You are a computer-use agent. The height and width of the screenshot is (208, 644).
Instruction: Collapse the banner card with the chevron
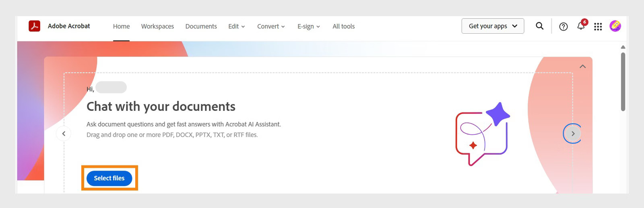582,67
